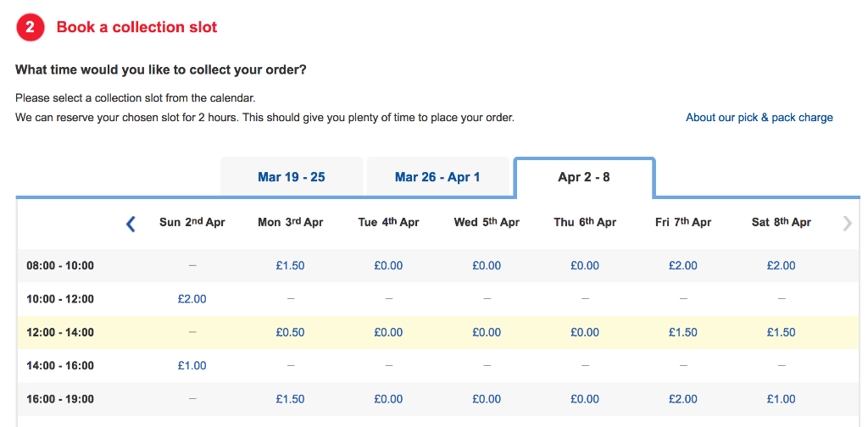Choose Thursday 08:00 - 10:00 free slot
Image resolution: width=868 pixels, height=427 pixels.
pyautogui.click(x=585, y=266)
